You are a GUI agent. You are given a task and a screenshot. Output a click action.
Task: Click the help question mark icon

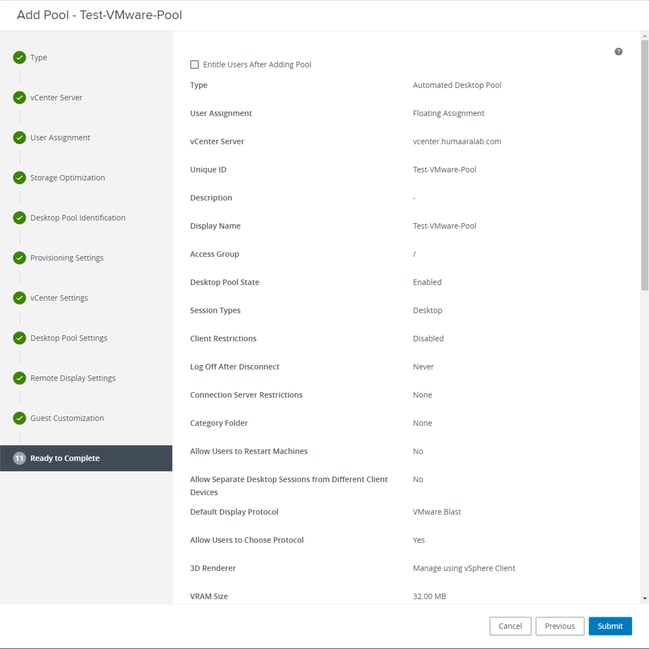[x=618, y=51]
